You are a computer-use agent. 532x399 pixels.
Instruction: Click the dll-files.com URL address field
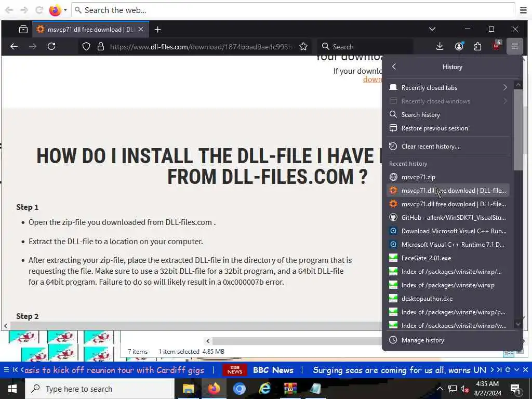coord(201,47)
